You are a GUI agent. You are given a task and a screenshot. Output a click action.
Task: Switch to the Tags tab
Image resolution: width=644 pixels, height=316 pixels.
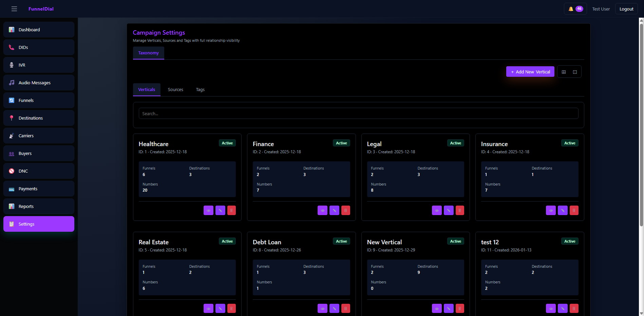coord(200,90)
